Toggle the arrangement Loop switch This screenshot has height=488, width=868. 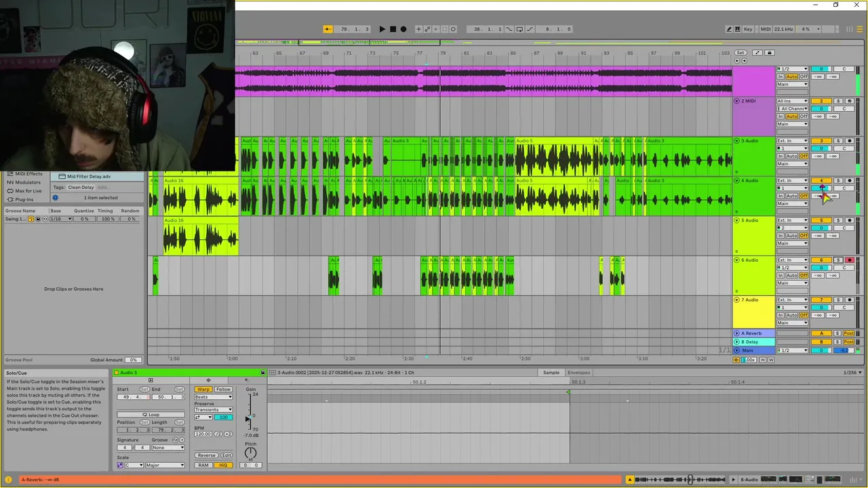(519, 29)
